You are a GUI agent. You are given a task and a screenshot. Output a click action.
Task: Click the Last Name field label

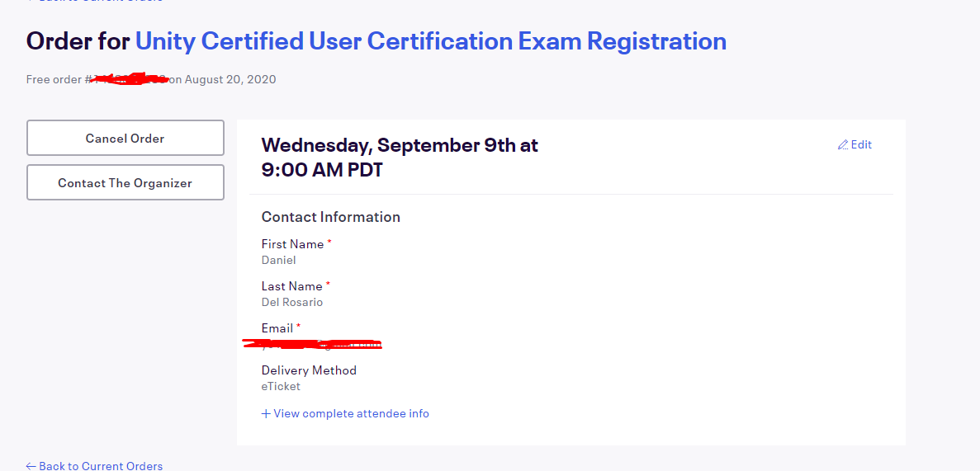292,286
